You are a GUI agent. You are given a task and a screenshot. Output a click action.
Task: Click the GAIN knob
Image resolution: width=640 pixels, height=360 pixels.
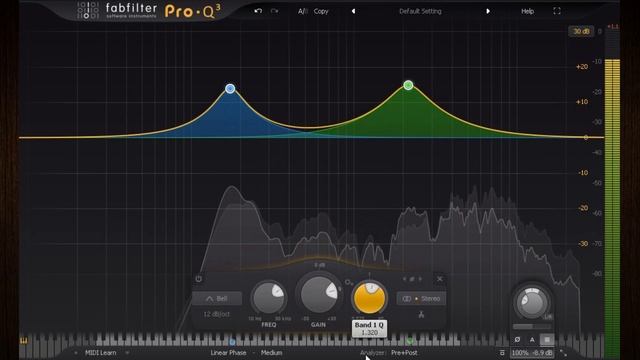click(x=319, y=295)
